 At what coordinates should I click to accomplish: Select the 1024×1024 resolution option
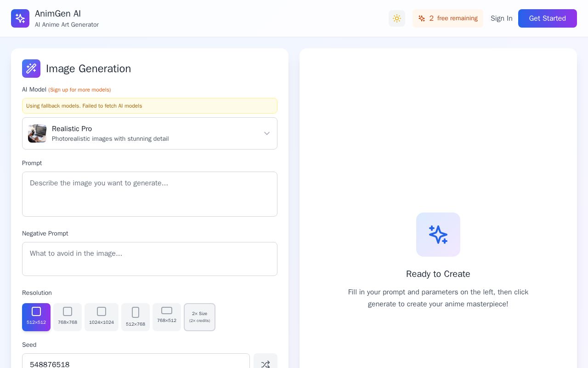(102, 317)
